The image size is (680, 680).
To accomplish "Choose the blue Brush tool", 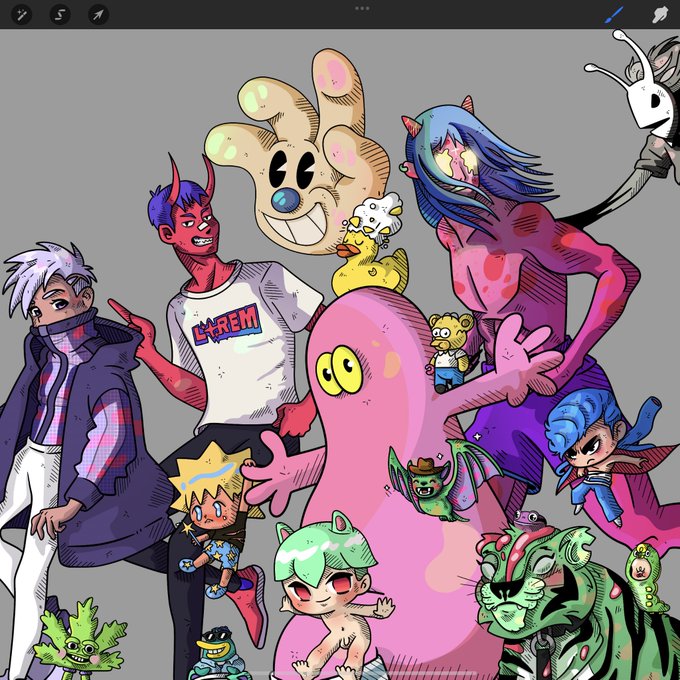I will [x=614, y=15].
